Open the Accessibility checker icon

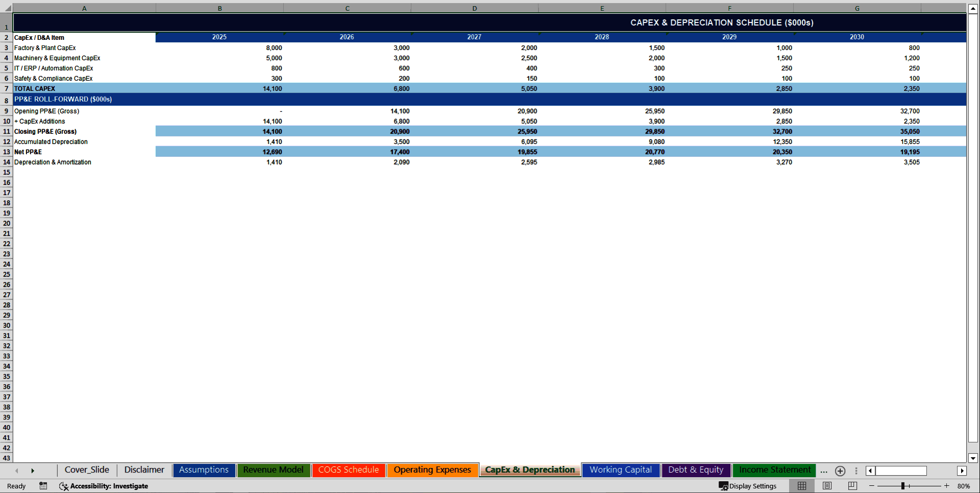point(63,486)
